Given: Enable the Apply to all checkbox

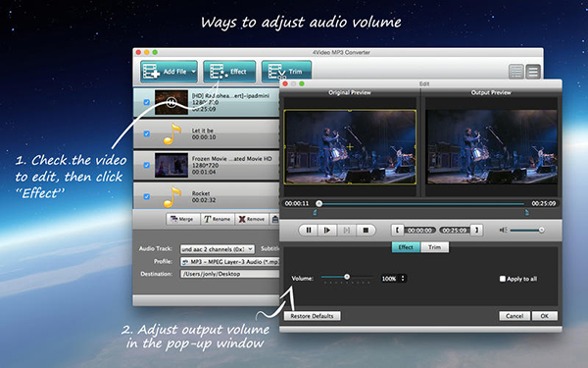Looking at the screenshot, I should pos(503,279).
